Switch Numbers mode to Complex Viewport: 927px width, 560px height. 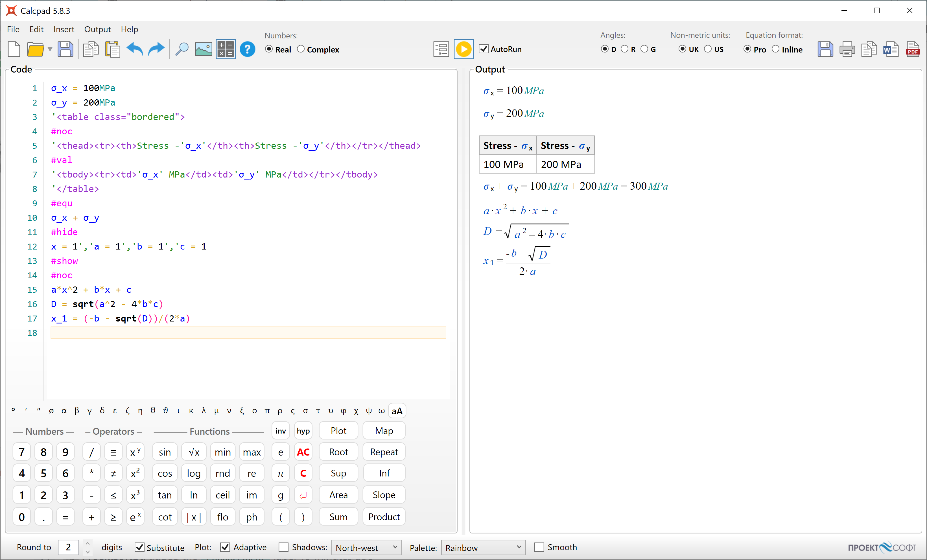pos(301,49)
